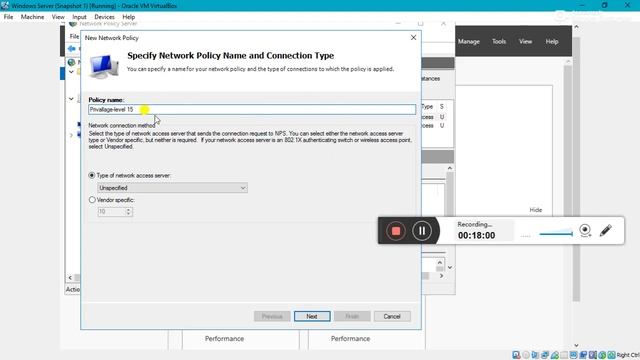Click the Finish button
Viewport: 640px width, 360px height.
[352, 316]
